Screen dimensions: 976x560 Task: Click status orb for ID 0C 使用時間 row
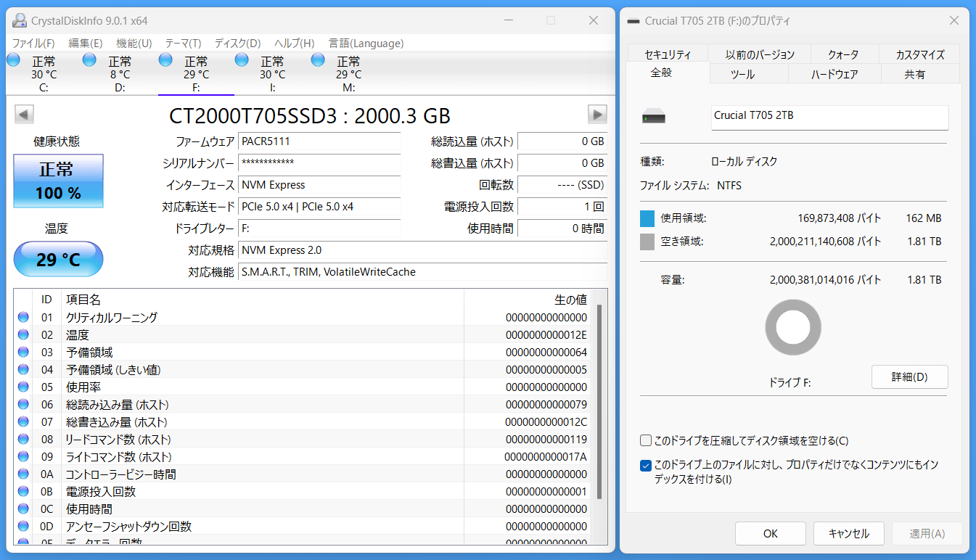(23, 508)
